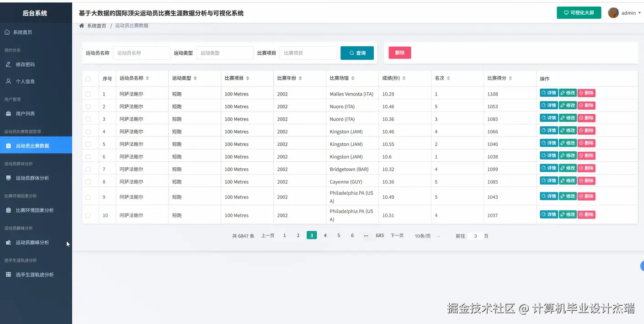This screenshot has height=324, width=644.
Task: Check the checkbox for row 6
Action: 88,157
